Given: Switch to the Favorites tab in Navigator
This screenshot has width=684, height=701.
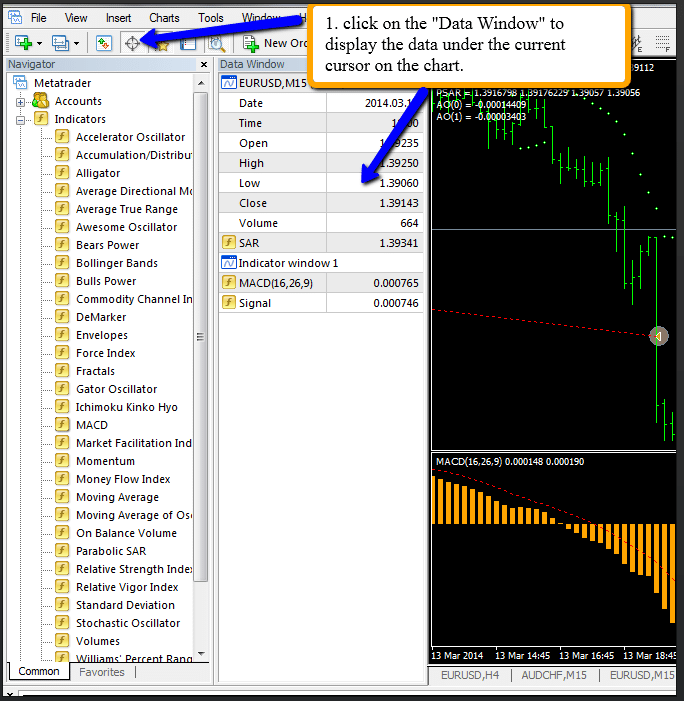Looking at the screenshot, I should (102, 672).
